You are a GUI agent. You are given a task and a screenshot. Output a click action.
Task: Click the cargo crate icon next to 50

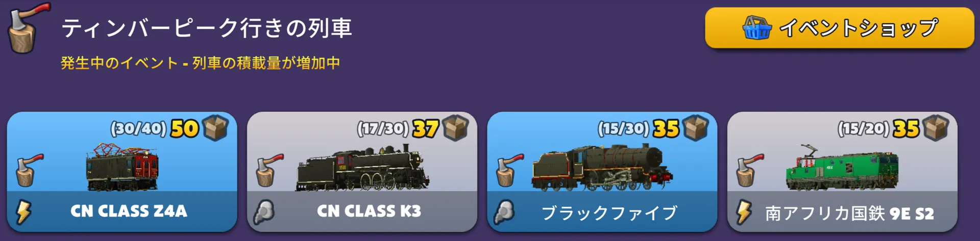216,127
